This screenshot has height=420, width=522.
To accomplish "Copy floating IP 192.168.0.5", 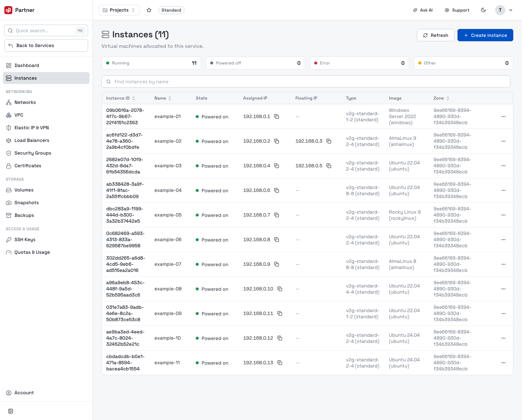I will coord(329,166).
